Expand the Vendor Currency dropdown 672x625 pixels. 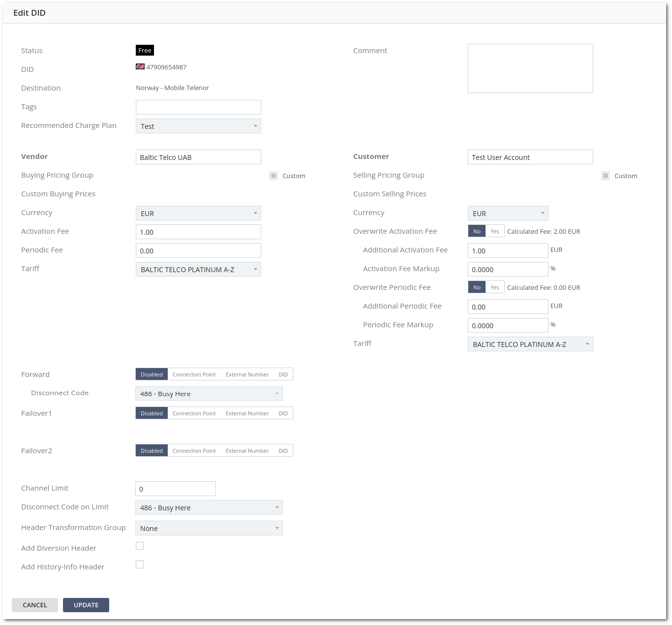[198, 213]
